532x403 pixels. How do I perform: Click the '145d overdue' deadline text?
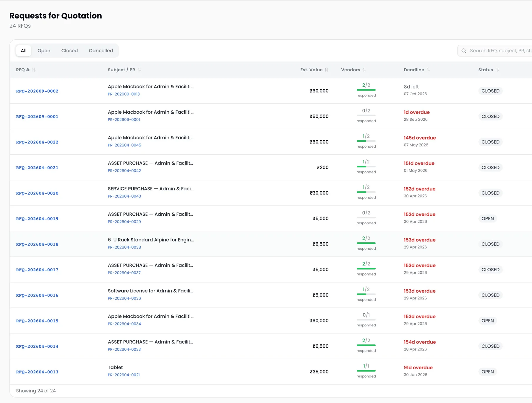(420, 138)
